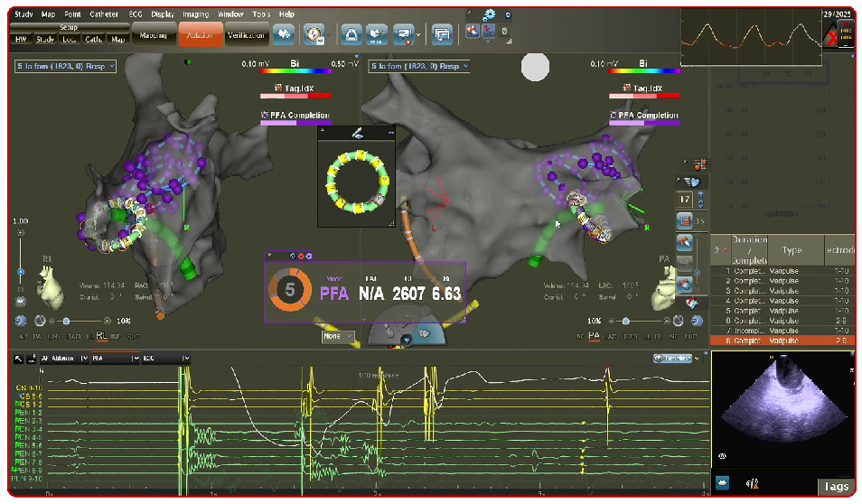The height and width of the screenshot is (504, 862).
Task: Click the grid calculator icon in right panel
Action: coord(684,220)
